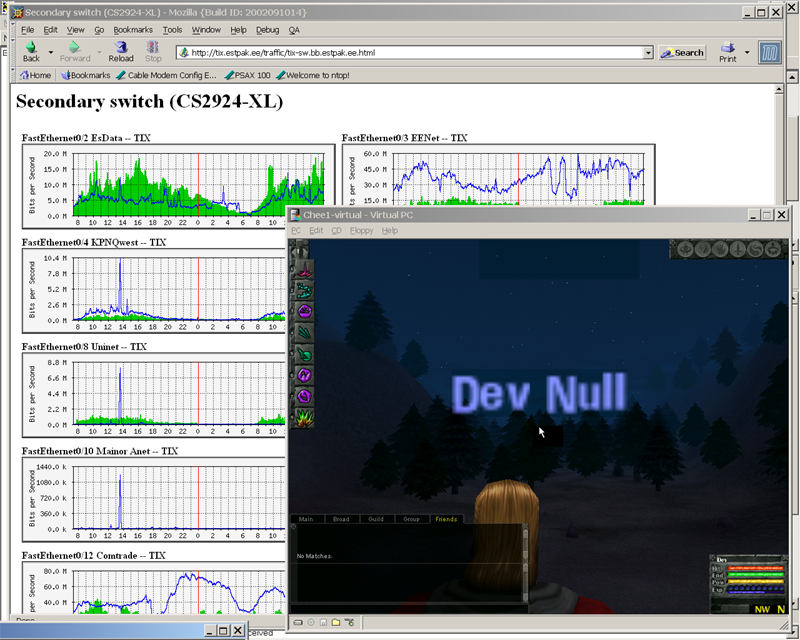Click the green leaf skill icon
The image size is (800, 640).
coord(304,354)
